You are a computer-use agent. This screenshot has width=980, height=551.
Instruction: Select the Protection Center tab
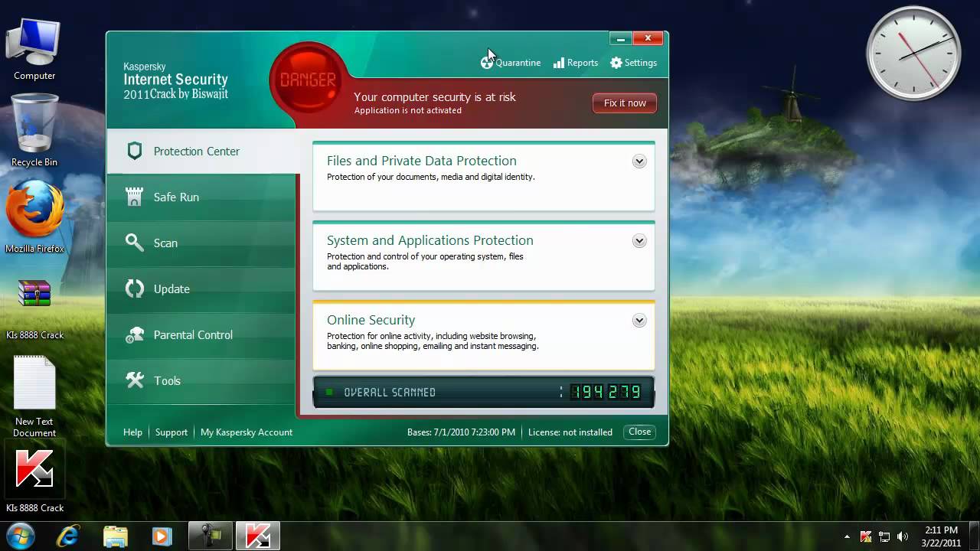(203, 152)
